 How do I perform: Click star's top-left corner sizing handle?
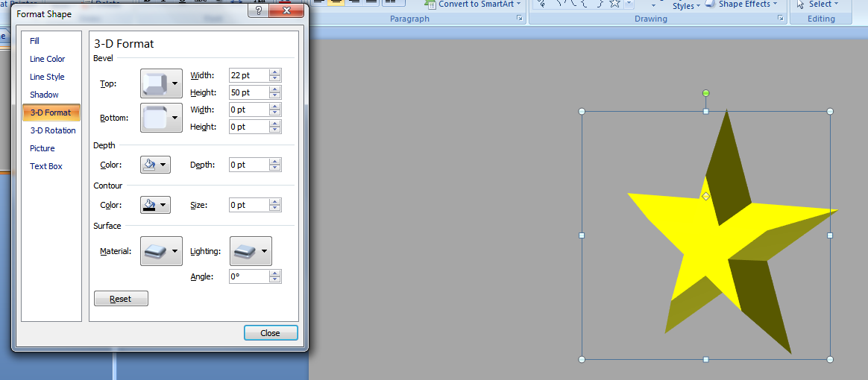point(582,111)
